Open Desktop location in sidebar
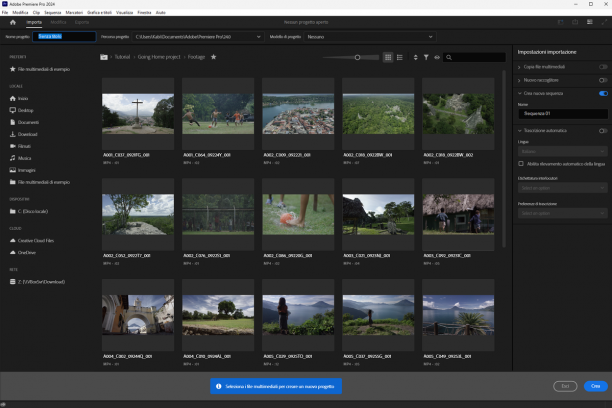Viewport: 612px width, 408px height. click(21, 110)
